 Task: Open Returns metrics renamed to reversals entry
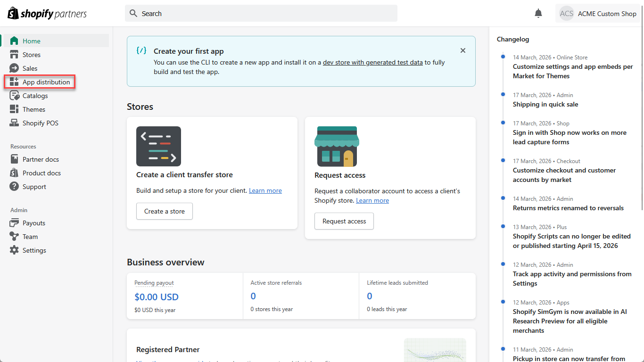568,208
